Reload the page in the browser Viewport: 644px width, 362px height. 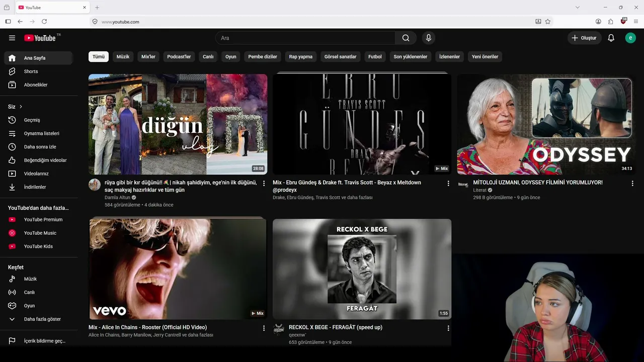tap(44, 22)
